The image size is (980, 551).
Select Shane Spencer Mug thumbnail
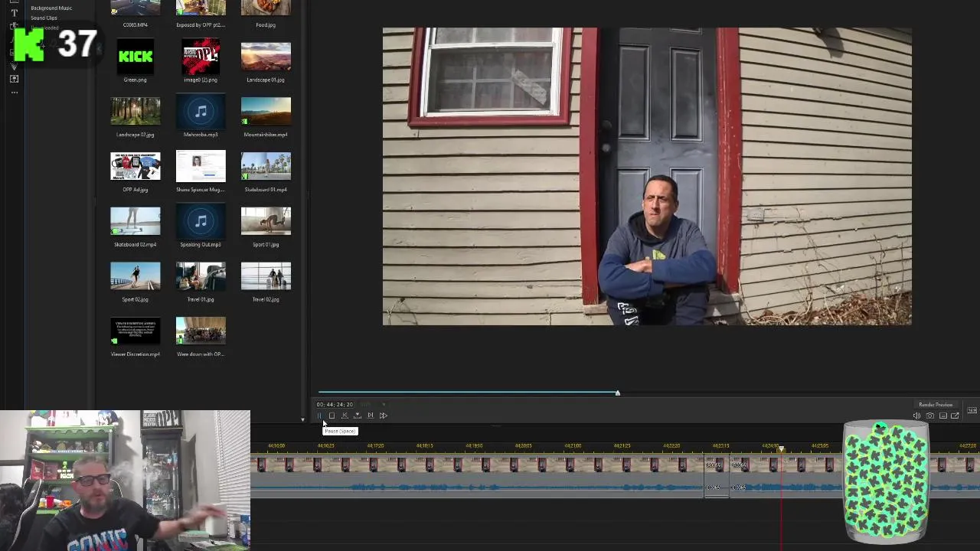point(201,166)
